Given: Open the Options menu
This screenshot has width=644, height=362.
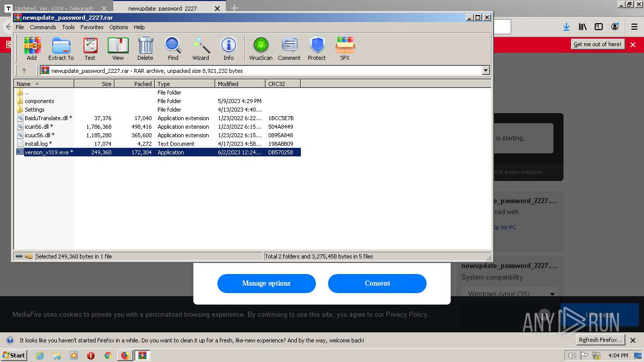Looking at the screenshot, I should click(x=119, y=27).
